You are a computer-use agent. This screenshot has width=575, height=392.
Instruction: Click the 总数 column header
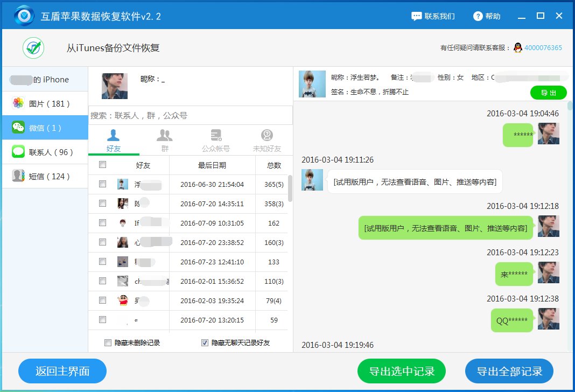[274, 165]
